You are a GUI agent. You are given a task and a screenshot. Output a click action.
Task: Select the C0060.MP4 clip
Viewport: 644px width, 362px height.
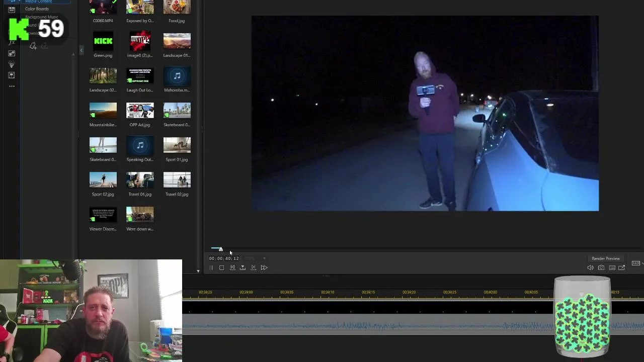pyautogui.click(x=103, y=7)
